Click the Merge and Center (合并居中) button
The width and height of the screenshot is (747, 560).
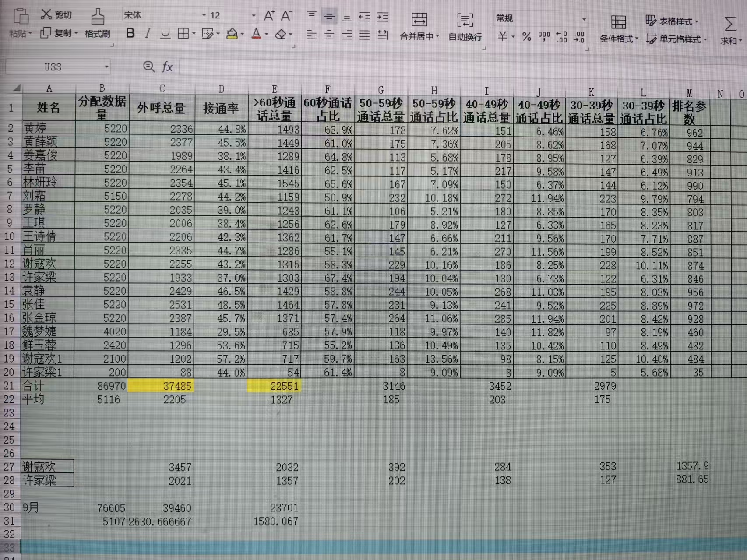tap(419, 26)
